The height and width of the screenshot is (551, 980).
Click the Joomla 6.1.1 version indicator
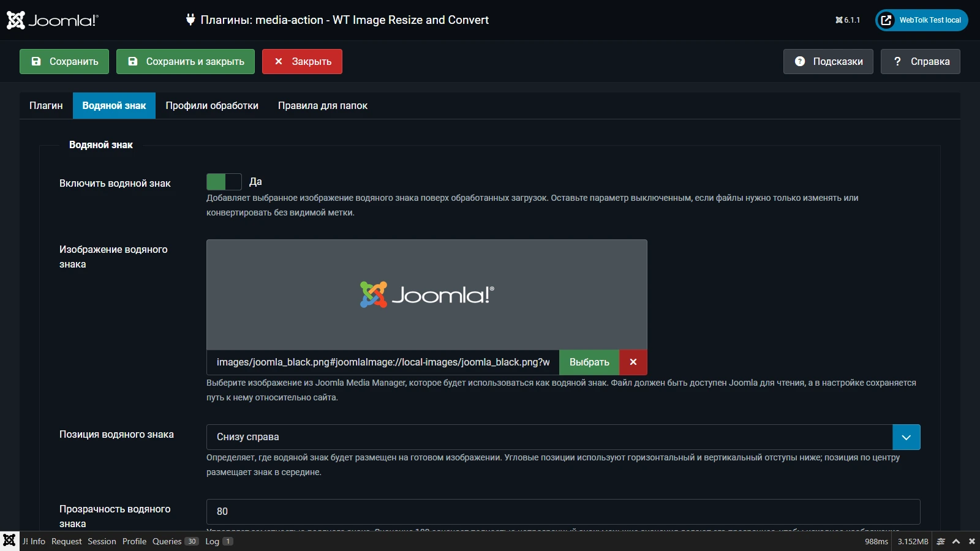point(848,20)
